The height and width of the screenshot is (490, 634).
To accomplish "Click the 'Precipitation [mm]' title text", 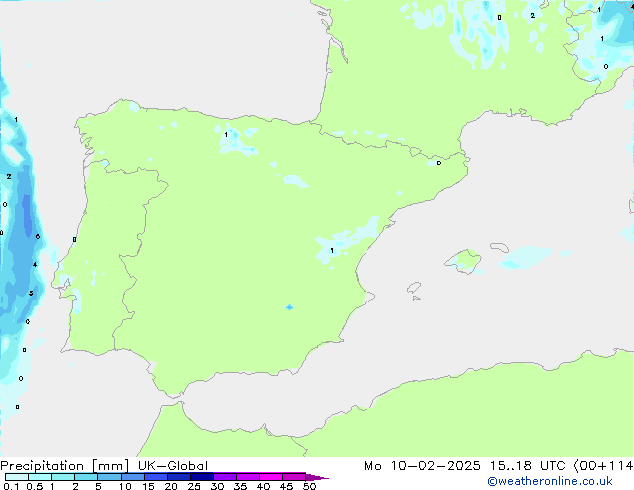I will (65, 466).
